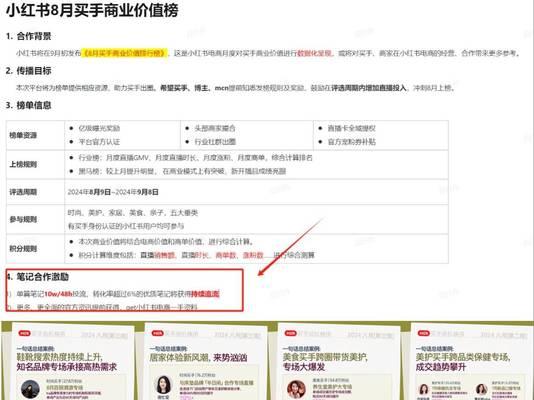The height and width of the screenshot is (400, 534).
Task: Click the 直播卡全域授权 bullet item
Action: tap(351, 128)
